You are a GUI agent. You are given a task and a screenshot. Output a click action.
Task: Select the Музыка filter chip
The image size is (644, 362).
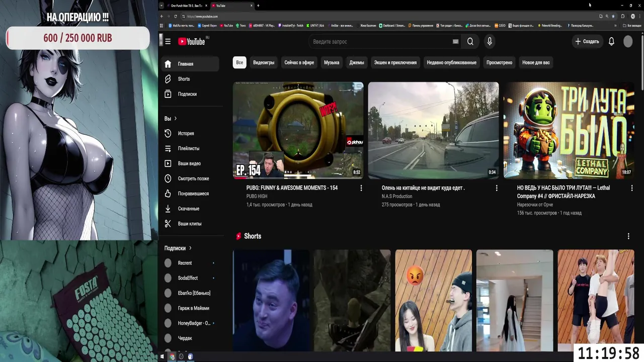(332, 62)
